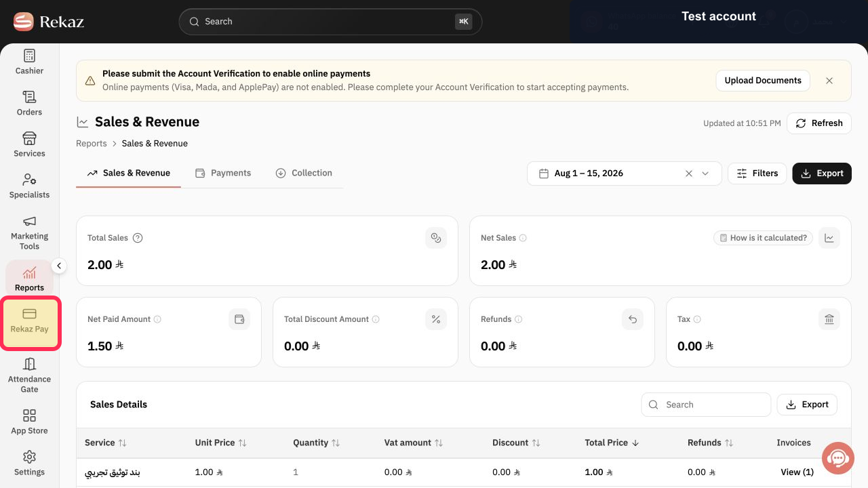
Task: Switch to the Payments tab
Action: pos(223,173)
